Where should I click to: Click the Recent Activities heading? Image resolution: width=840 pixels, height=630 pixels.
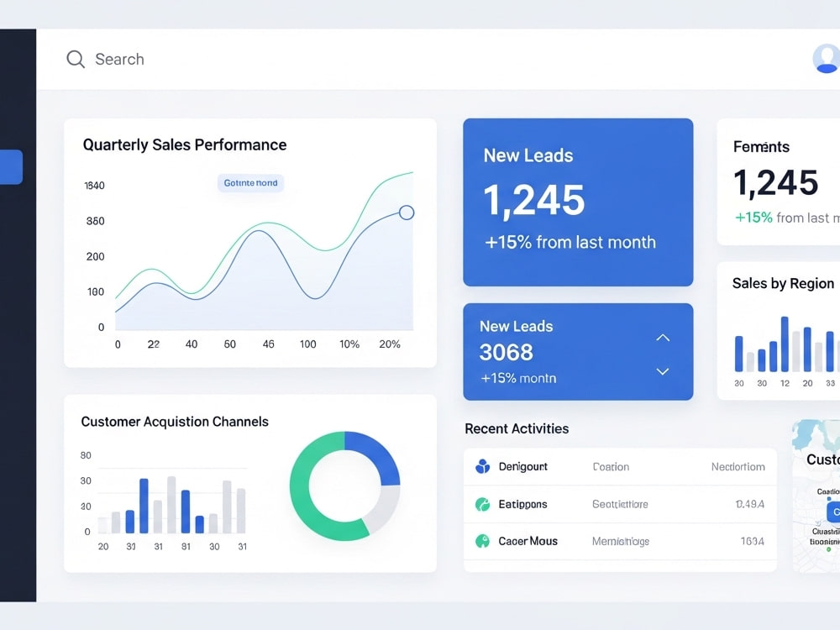click(x=517, y=428)
